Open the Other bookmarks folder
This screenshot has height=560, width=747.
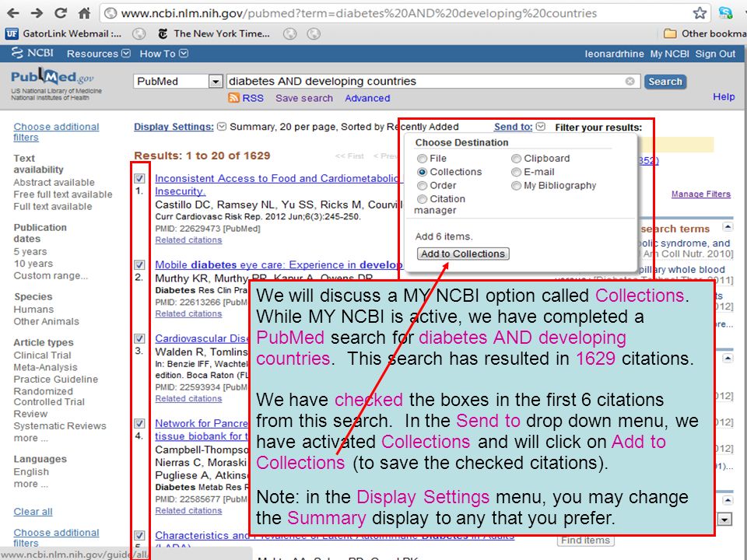tap(705, 33)
